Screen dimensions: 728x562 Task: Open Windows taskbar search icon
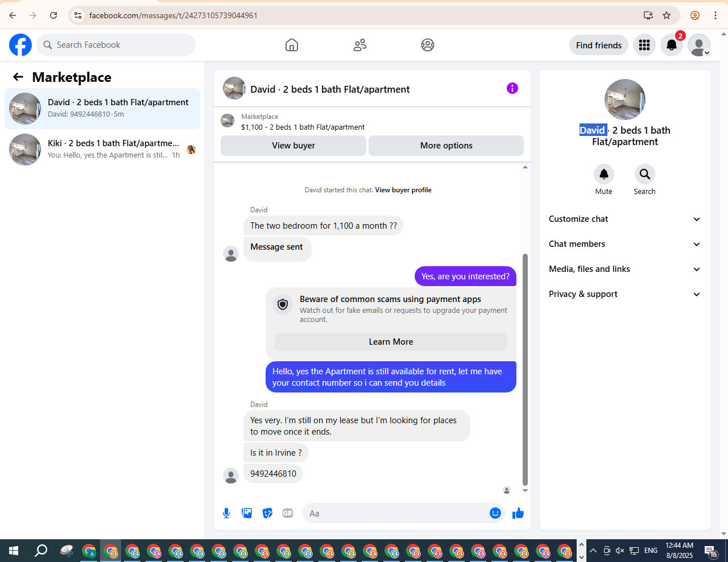(x=41, y=551)
